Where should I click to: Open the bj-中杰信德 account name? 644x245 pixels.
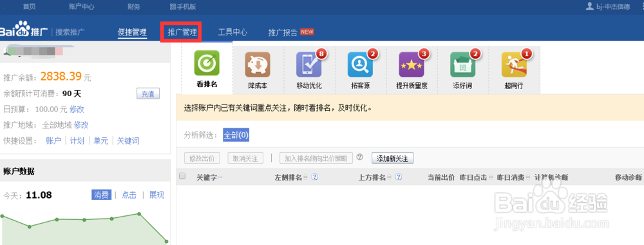613,6
